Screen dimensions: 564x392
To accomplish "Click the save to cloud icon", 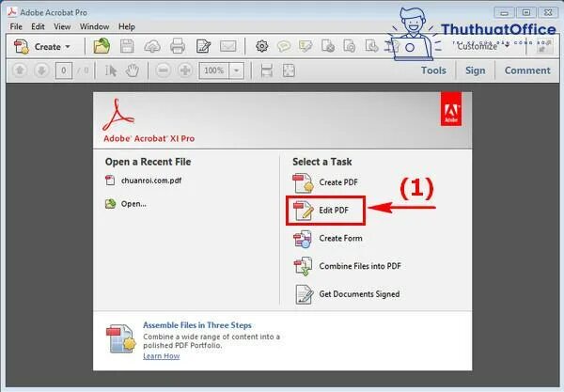I will [x=152, y=46].
